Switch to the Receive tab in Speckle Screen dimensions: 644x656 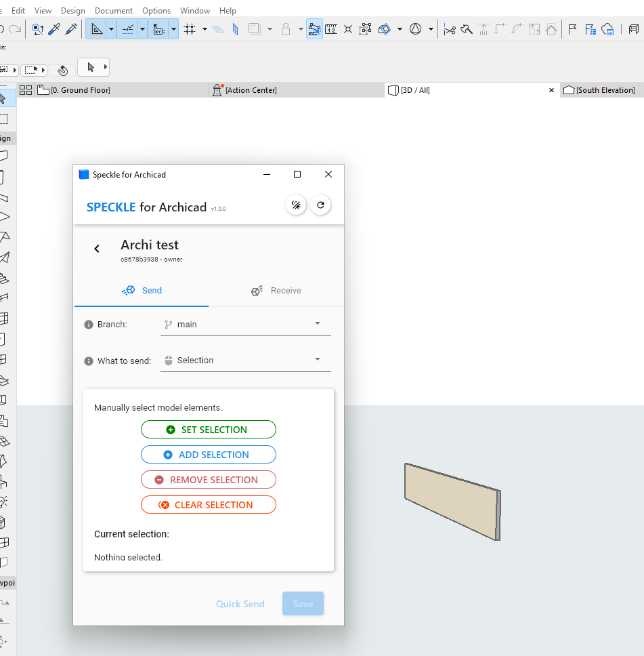pos(276,290)
